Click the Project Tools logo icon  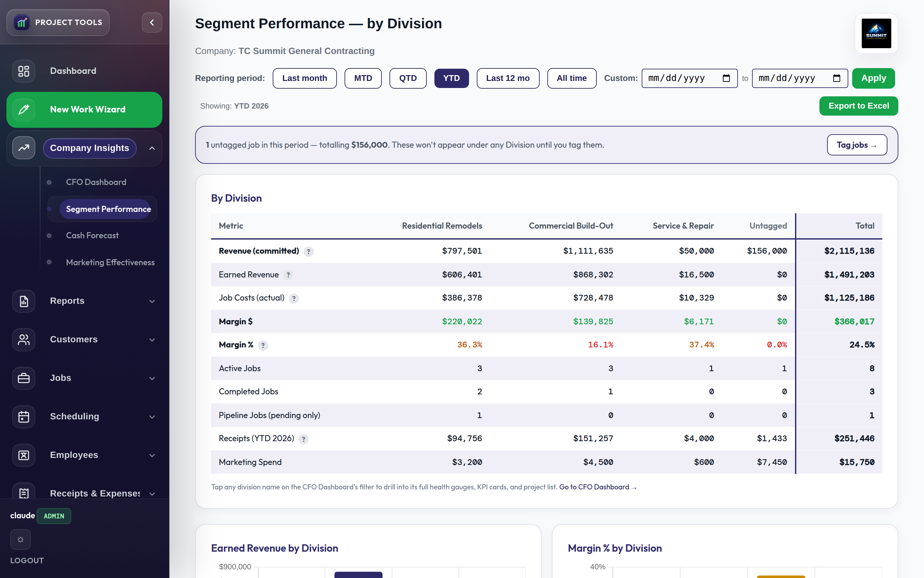click(x=22, y=22)
